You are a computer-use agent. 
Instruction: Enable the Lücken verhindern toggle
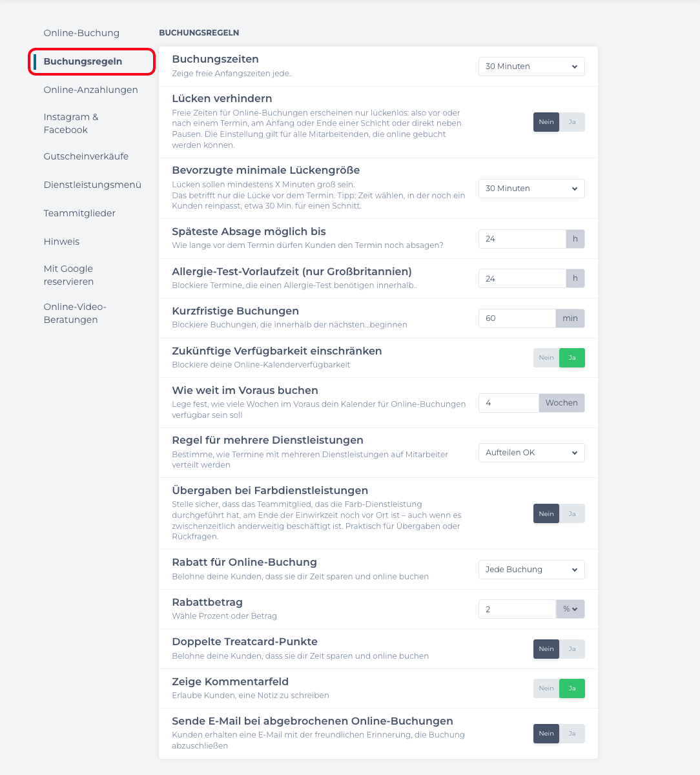click(571, 122)
